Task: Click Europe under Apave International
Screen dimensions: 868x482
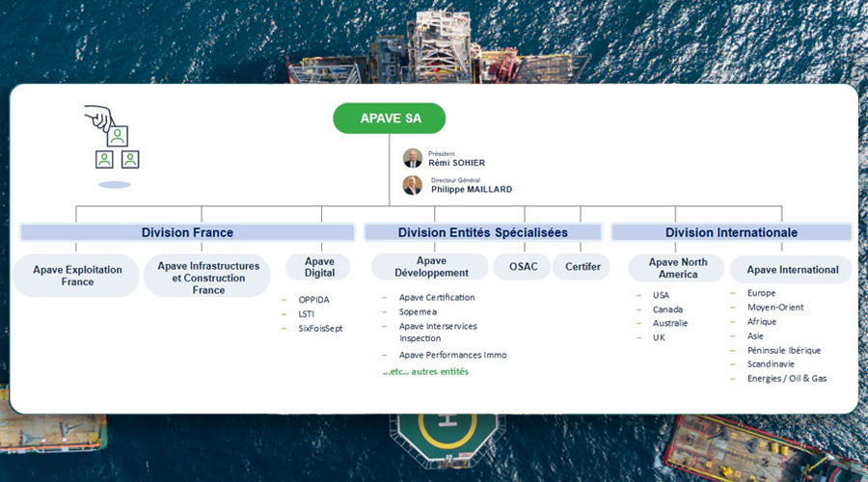Action: (761, 293)
